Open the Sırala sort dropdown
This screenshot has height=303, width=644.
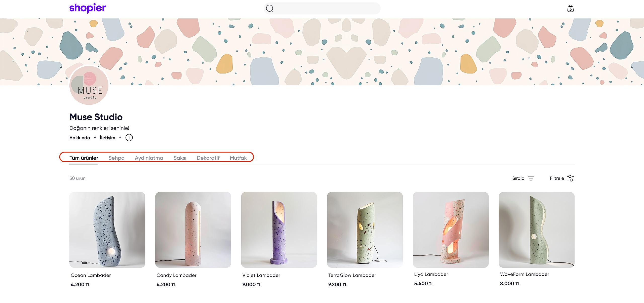518,178
